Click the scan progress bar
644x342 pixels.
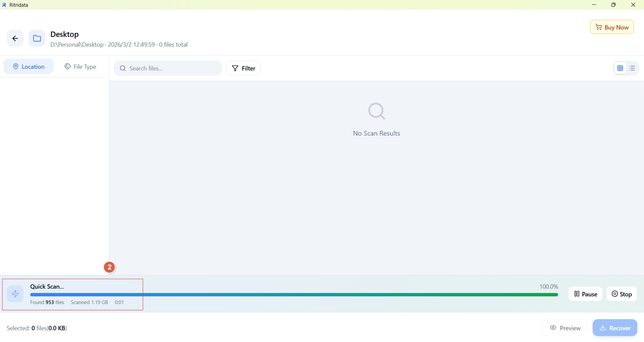[294, 295]
